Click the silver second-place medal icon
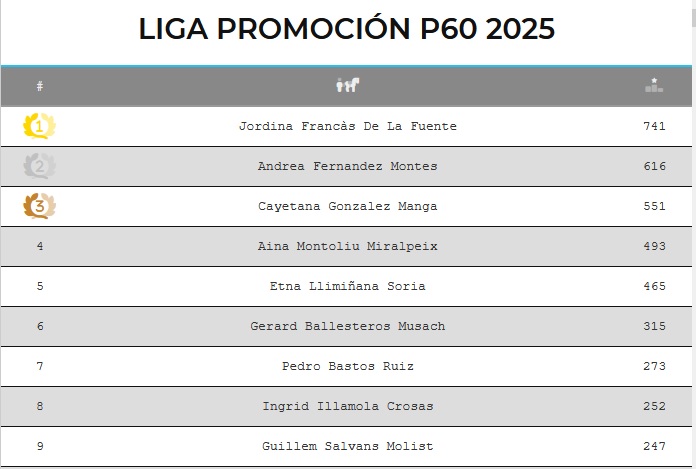Viewport: 696px width, 469px height. coord(40,166)
